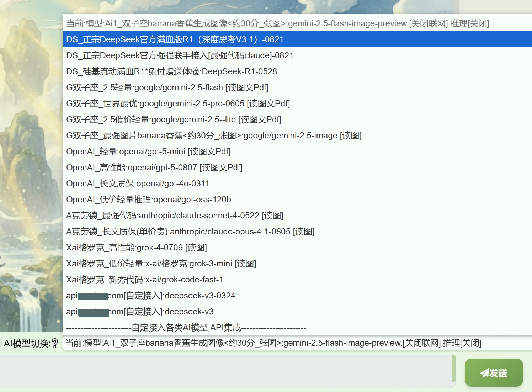Choose Xai格罗克_新秀代码 grok-code-fast-1 option
Image resolution: width=532 pixels, height=392 pixels.
pos(298,279)
